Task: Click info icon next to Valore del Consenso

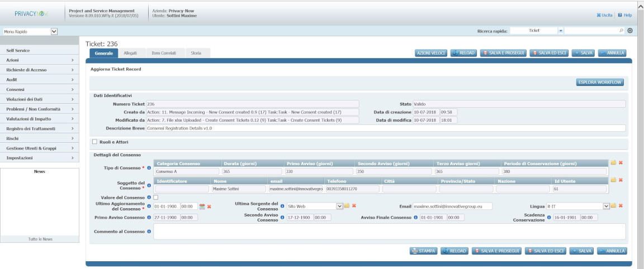Action: [149, 198]
